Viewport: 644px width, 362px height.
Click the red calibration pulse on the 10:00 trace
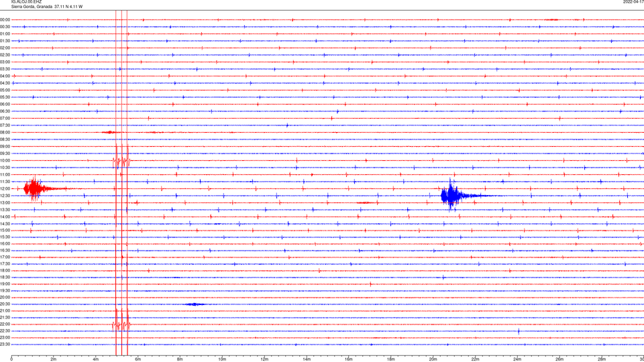121,160
